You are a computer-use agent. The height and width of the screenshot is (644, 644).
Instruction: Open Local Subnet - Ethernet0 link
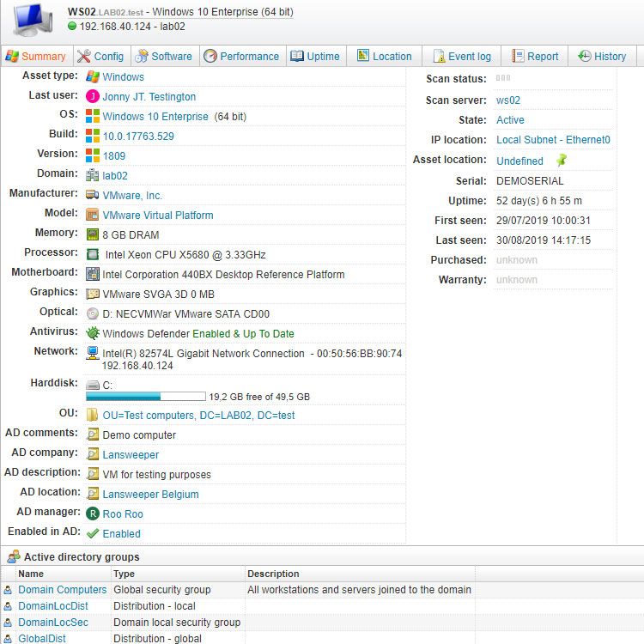click(x=553, y=140)
